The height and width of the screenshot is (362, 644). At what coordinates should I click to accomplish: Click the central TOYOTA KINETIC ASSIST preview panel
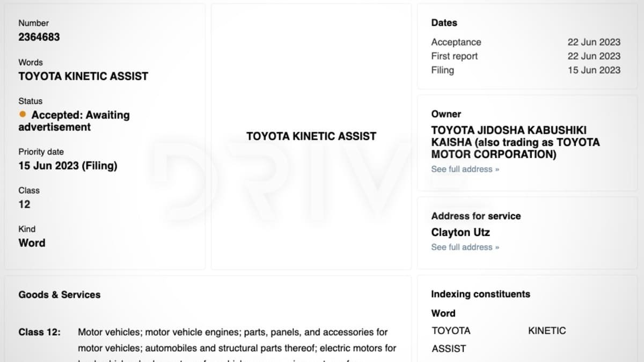click(311, 136)
